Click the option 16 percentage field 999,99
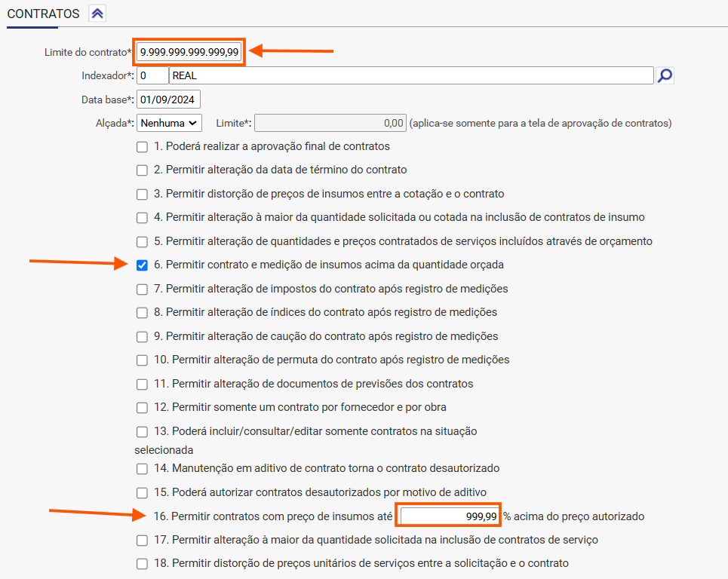Screen dimensions: 728x579 pyautogui.click(x=449, y=516)
